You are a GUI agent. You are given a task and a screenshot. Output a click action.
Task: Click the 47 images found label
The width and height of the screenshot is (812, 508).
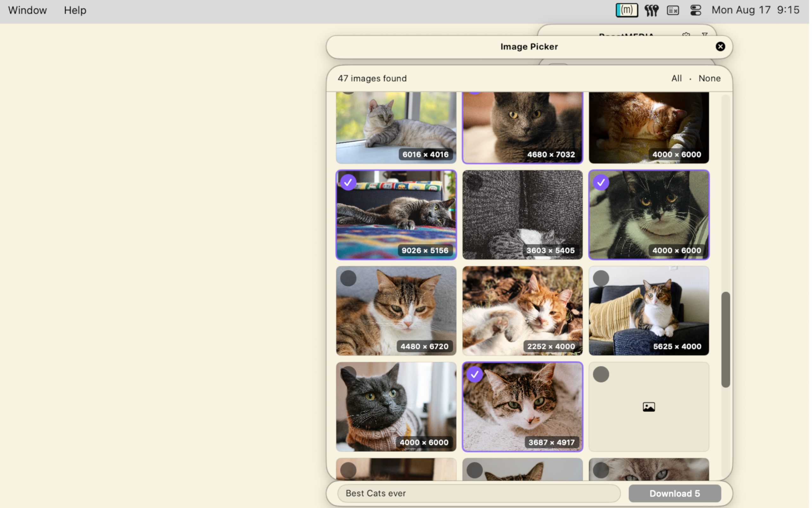click(372, 78)
